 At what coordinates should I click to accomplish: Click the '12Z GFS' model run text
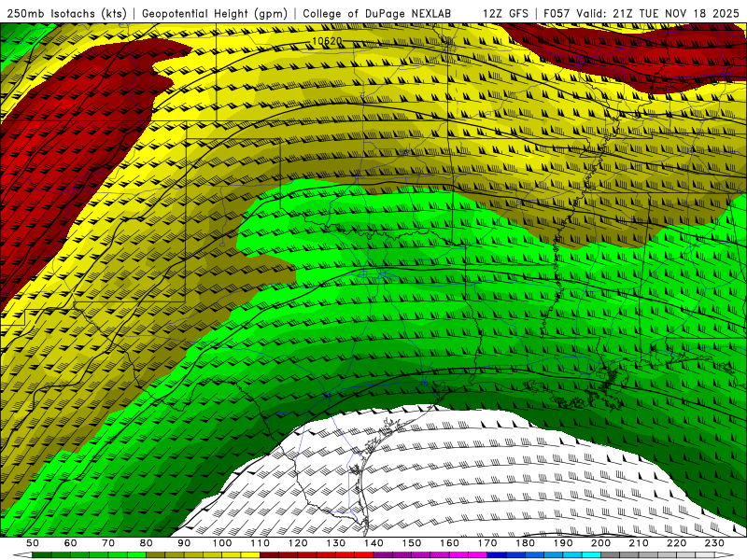point(506,13)
